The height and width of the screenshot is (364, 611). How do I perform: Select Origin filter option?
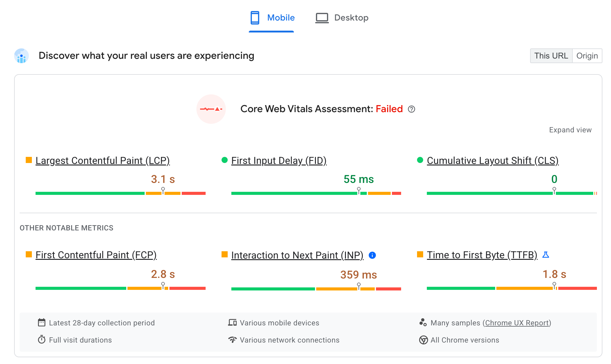pyautogui.click(x=587, y=55)
